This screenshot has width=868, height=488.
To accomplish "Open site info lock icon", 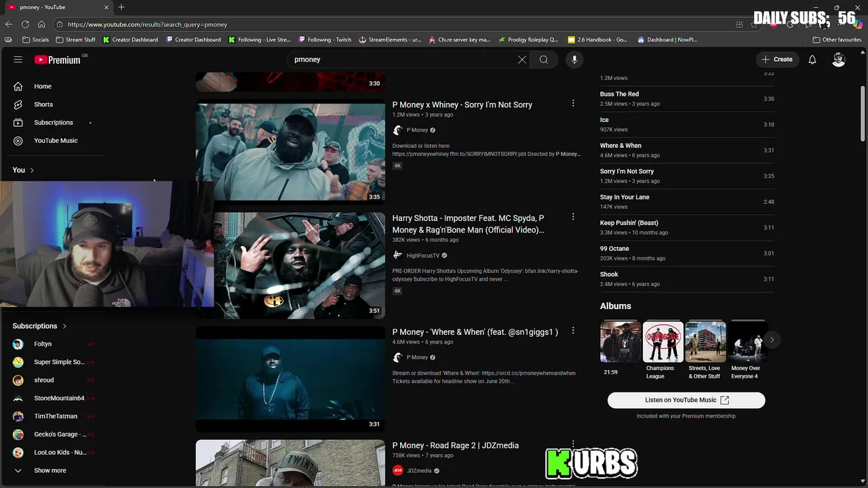I will pyautogui.click(x=60, y=24).
